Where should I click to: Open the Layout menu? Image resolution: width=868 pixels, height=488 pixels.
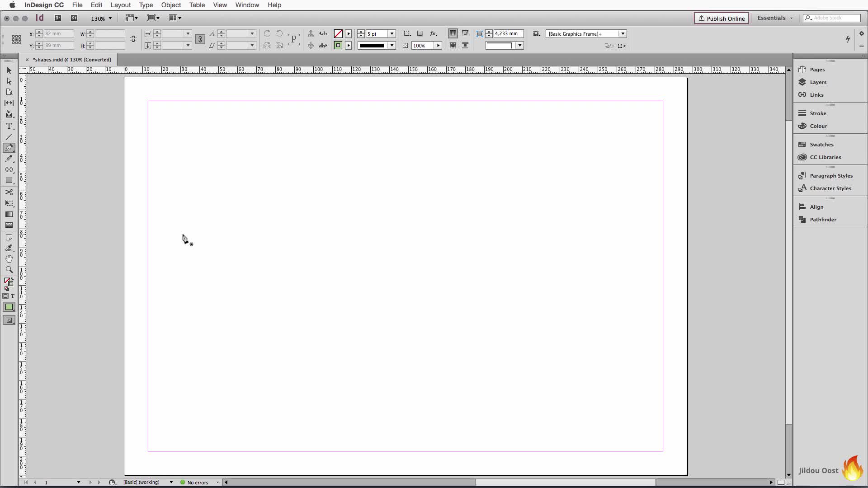(x=121, y=5)
